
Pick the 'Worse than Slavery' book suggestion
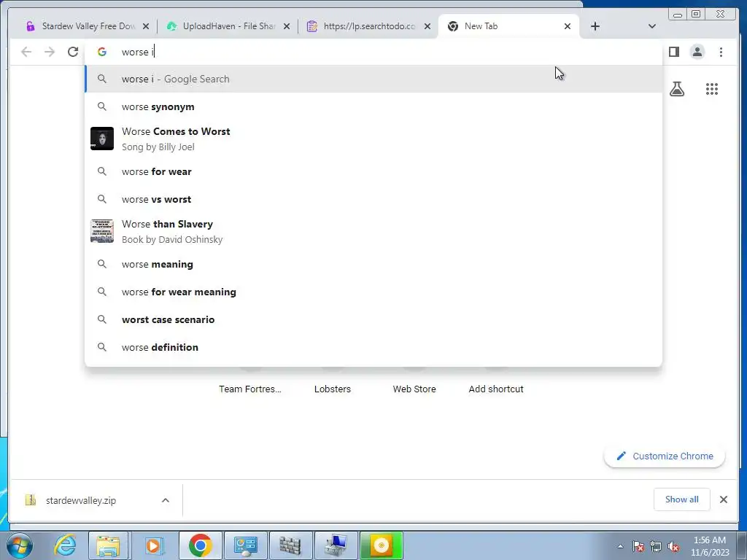coord(373,231)
